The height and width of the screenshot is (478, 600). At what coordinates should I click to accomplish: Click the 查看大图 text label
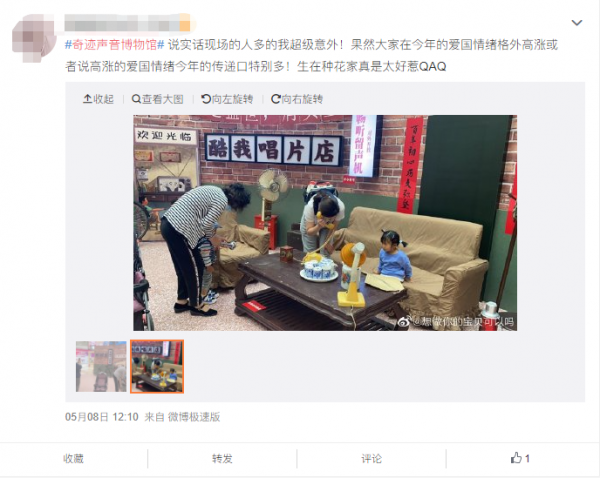tap(163, 99)
